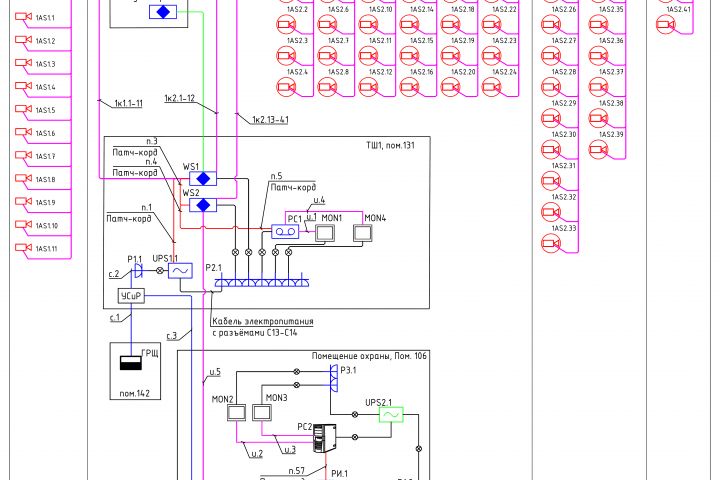This screenshot has width=720, height=480.
Task: Click the пом.142 room label
Action: coord(134,394)
